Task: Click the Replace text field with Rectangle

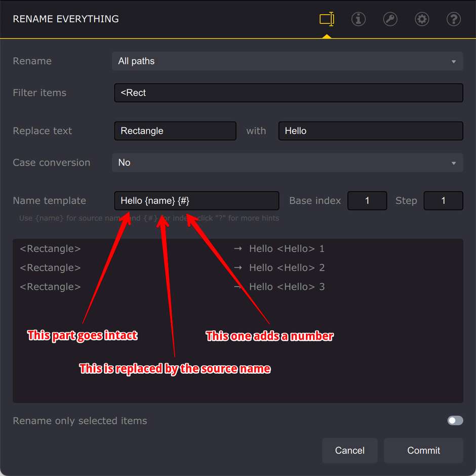Action: pyautogui.click(x=175, y=131)
